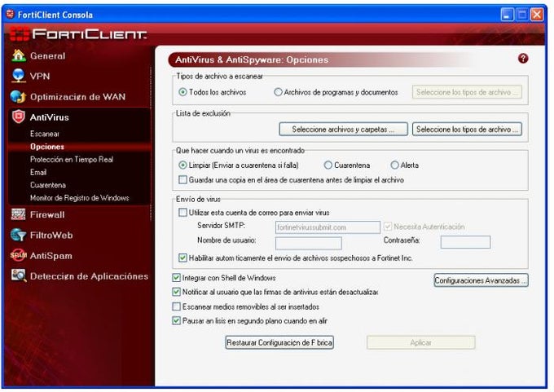Open the Cuarentena submenu item
This screenshot has height=392, width=554.
[x=48, y=185]
